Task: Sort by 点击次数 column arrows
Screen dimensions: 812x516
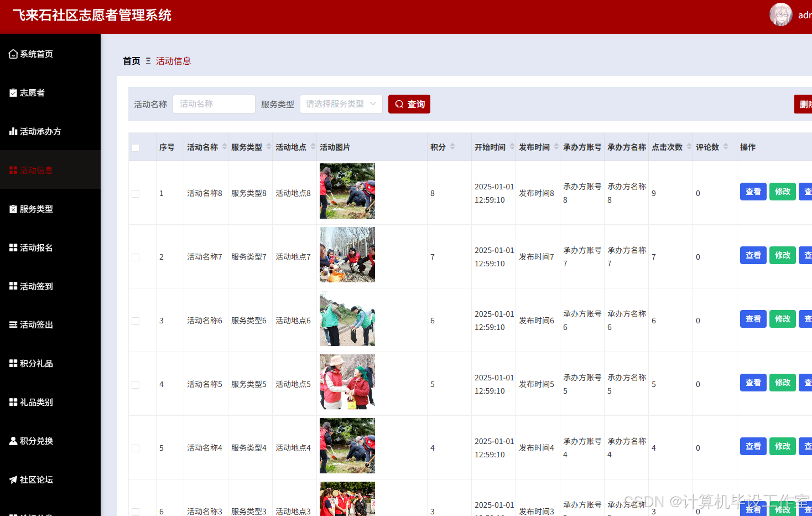Action: (689, 147)
